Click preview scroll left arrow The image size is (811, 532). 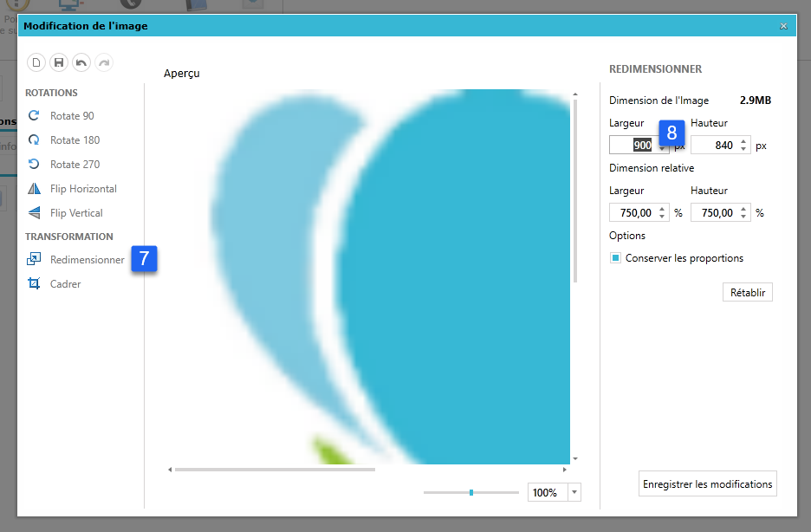[170, 470]
